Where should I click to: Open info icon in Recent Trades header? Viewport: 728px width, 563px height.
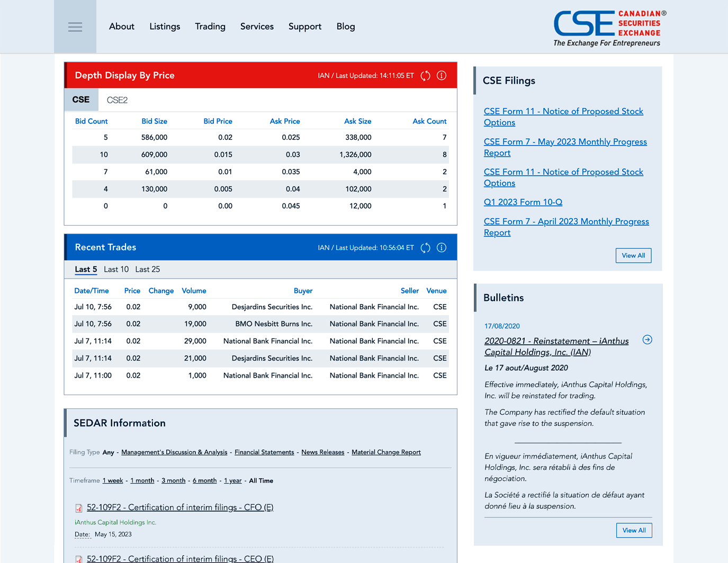click(x=442, y=248)
